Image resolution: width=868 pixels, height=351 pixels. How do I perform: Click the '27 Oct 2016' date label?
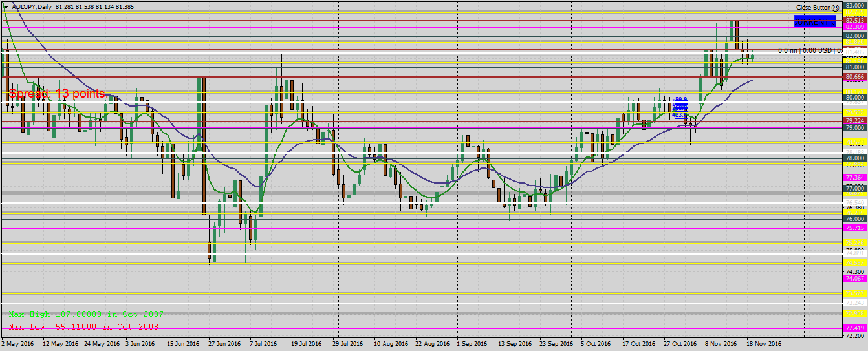680,344
